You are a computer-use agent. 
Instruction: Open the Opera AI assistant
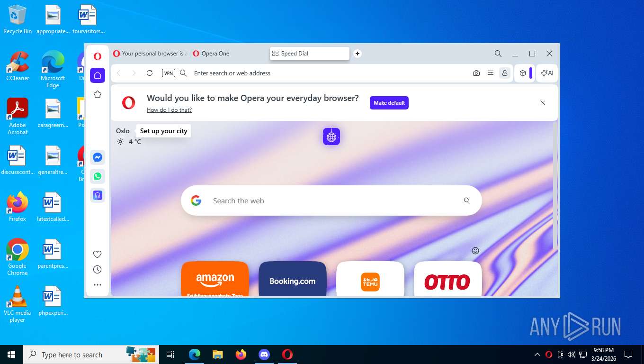tap(547, 73)
